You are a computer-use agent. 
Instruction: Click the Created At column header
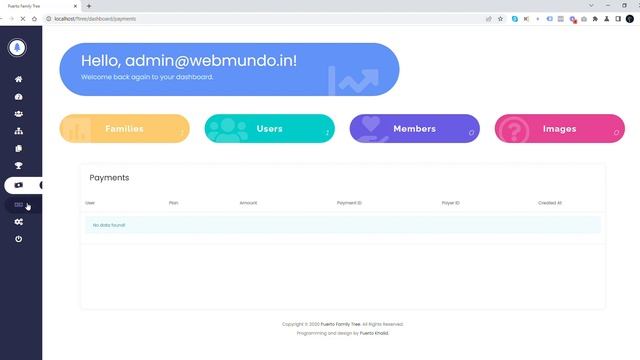(550, 203)
